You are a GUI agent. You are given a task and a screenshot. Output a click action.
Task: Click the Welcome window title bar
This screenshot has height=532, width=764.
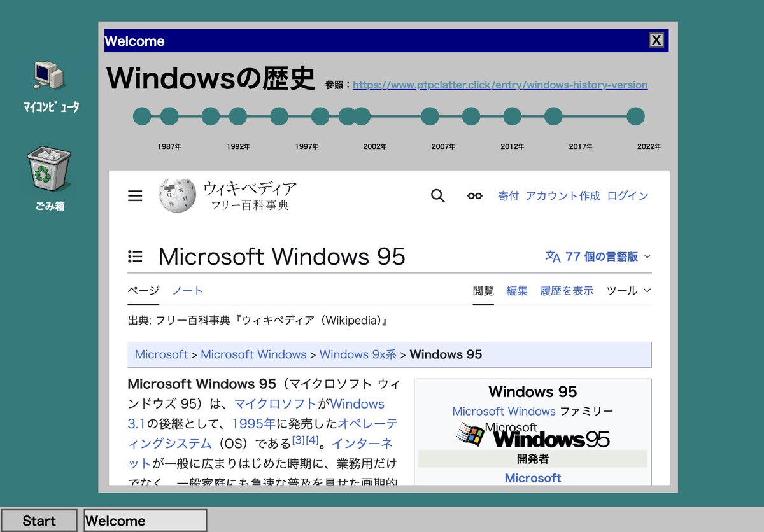tap(386, 41)
